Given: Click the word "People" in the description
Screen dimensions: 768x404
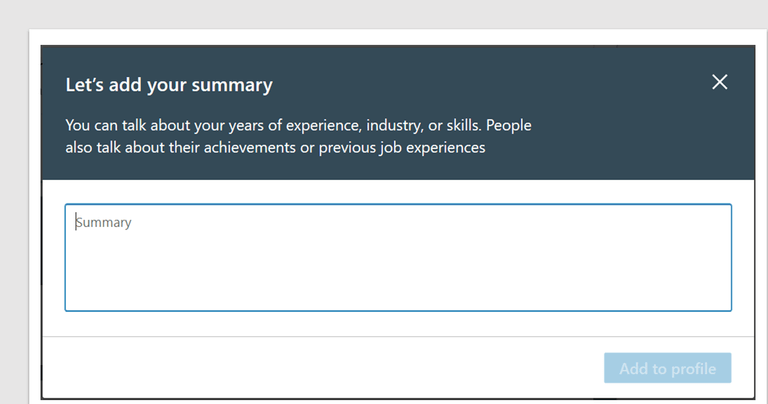Looking at the screenshot, I should [508, 125].
